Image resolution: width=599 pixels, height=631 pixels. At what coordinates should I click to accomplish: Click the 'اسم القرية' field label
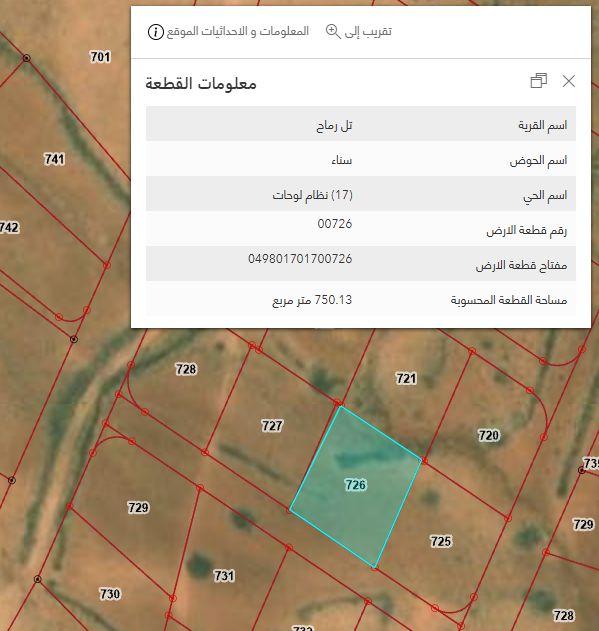tap(543, 126)
